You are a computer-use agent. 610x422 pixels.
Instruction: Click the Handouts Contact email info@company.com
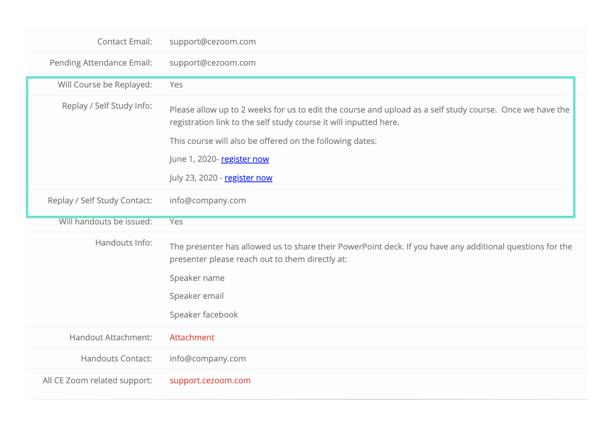[x=208, y=358]
